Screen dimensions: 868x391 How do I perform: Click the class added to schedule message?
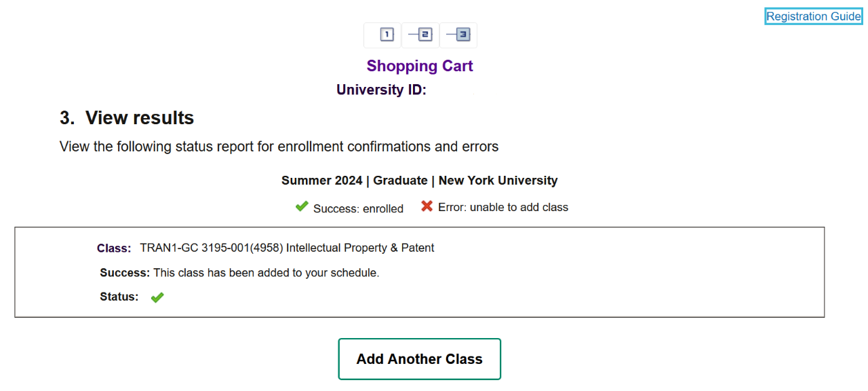coord(239,273)
